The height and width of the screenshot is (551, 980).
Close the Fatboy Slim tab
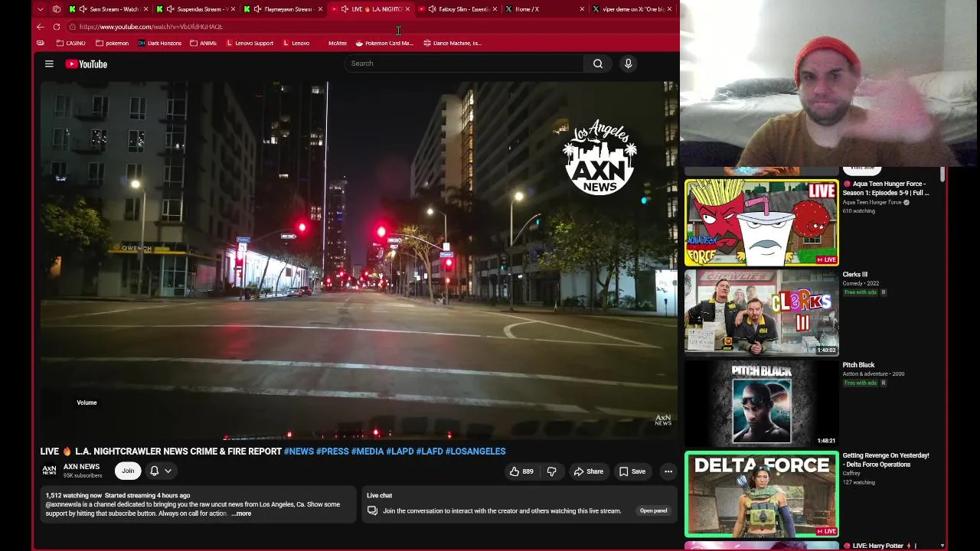click(495, 9)
